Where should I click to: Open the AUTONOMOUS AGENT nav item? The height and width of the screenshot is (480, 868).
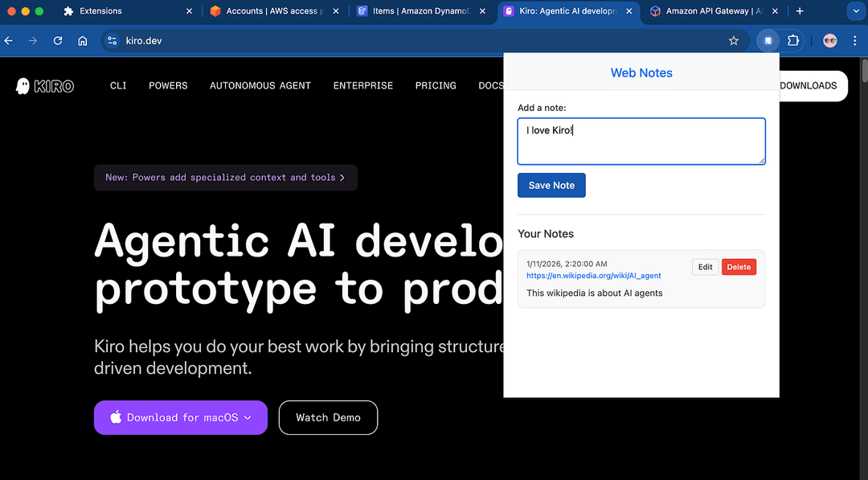pos(260,86)
